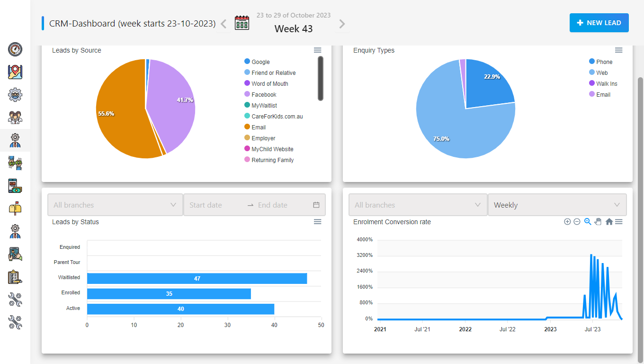The width and height of the screenshot is (644, 364).
Task: Toggle the Email series in Leads by Source
Action: click(x=255, y=127)
